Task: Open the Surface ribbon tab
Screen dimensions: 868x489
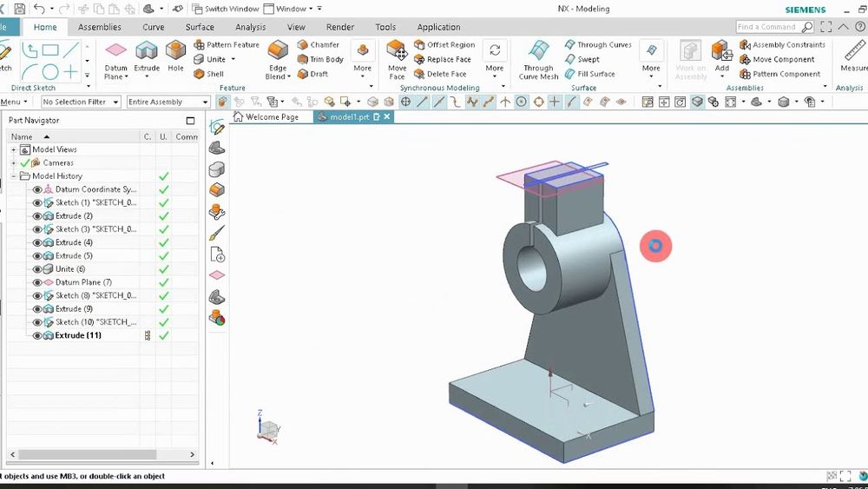Action: point(200,27)
